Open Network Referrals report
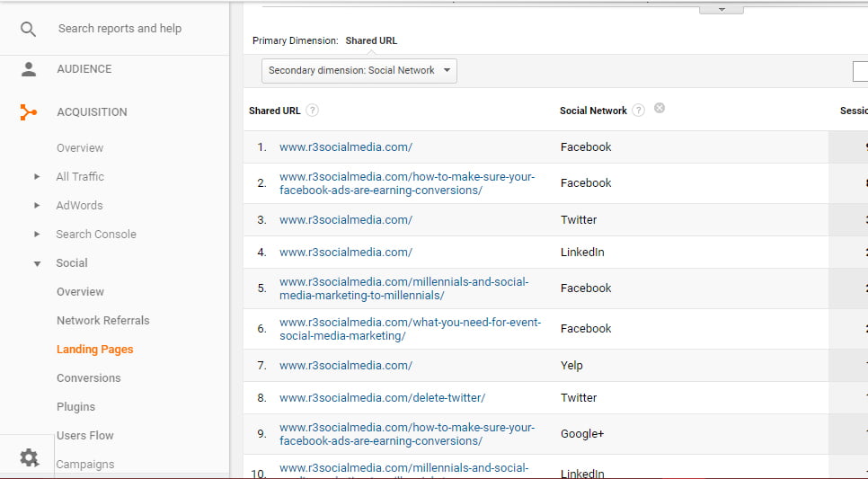 (103, 321)
